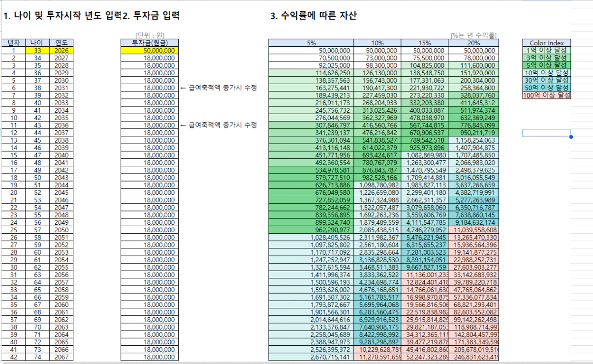Click the 15% return rate header
This screenshot has height=364, width=593.
point(424,43)
